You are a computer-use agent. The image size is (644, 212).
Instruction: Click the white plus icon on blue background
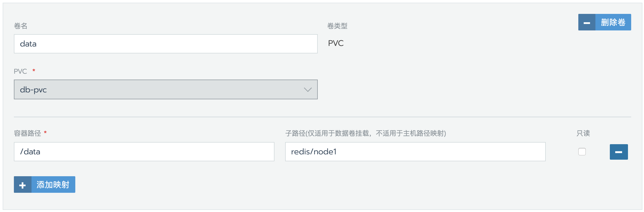(22, 184)
